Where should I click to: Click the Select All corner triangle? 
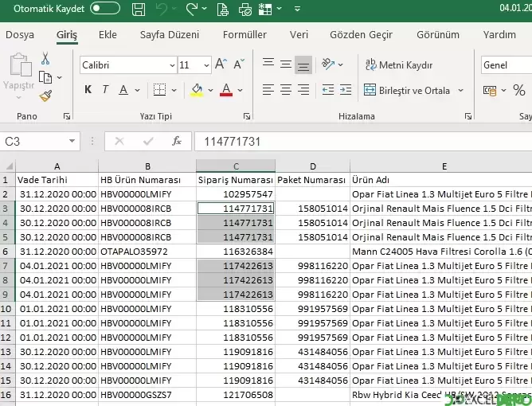pyautogui.click(x=9, y=166)
